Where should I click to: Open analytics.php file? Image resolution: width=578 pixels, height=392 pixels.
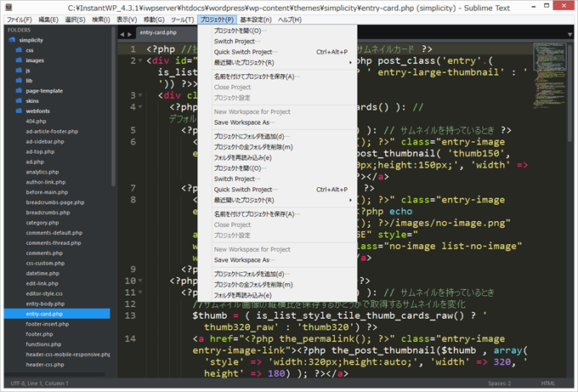[x=42, y=172]
